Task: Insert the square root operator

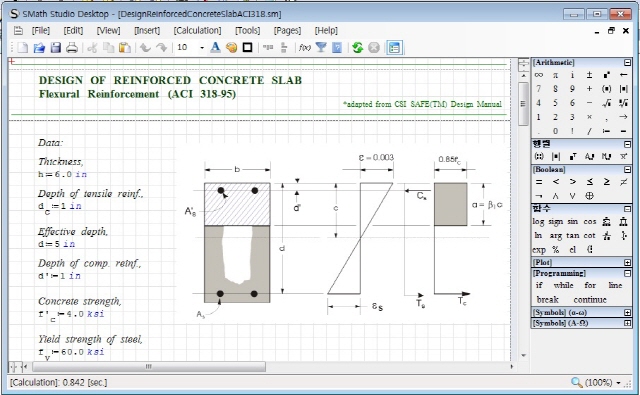Action: [x=606, y=103]
